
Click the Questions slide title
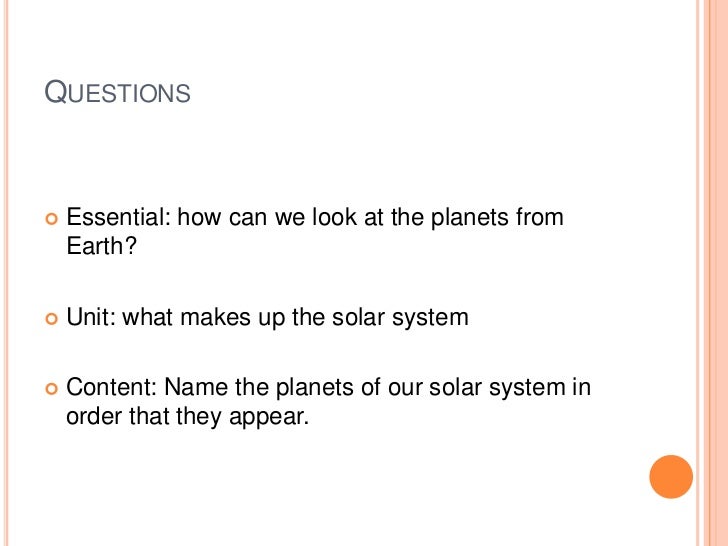click(x=117, y=92)
